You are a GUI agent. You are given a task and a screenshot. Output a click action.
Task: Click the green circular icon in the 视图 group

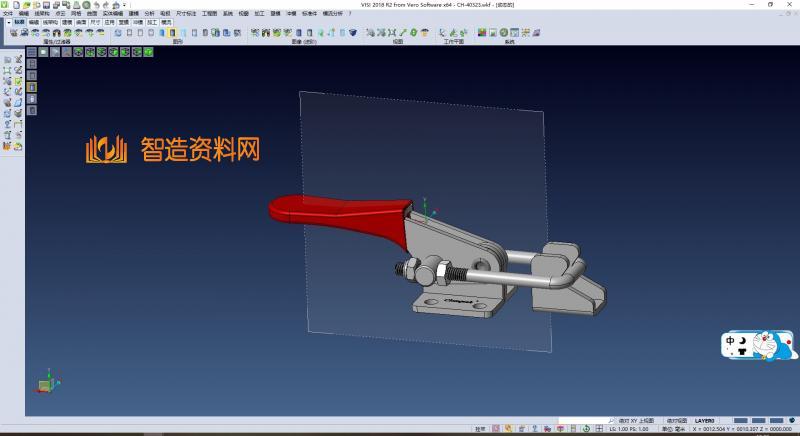coord(414,33)
